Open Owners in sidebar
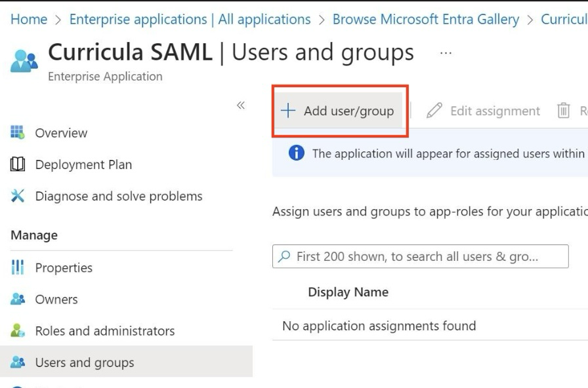Viewport: 588px width, 388px height. point(56,300)
